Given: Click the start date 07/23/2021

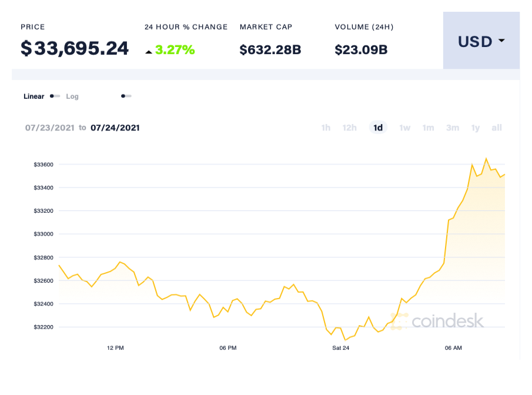Looking at the screenshot, I should tap(50, 128).
